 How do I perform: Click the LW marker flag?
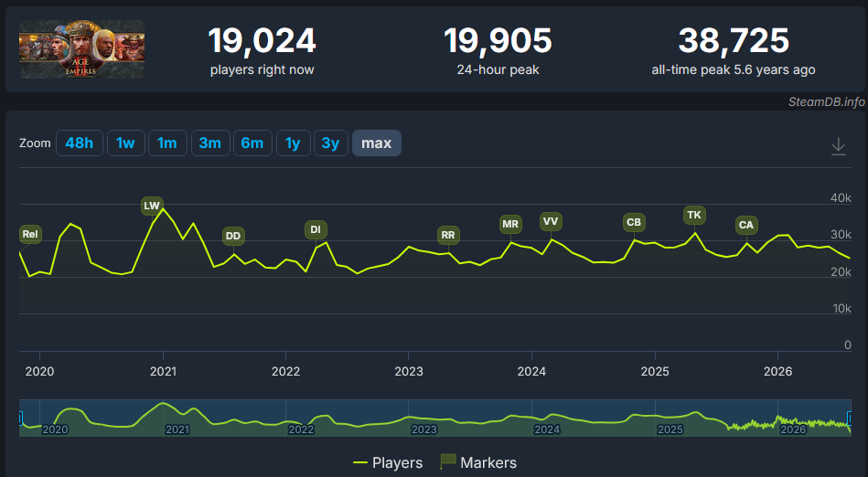152,206
